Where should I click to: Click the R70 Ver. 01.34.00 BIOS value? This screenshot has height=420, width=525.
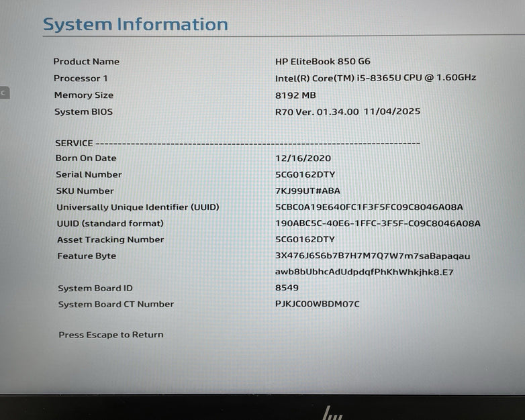coord(348,111)
